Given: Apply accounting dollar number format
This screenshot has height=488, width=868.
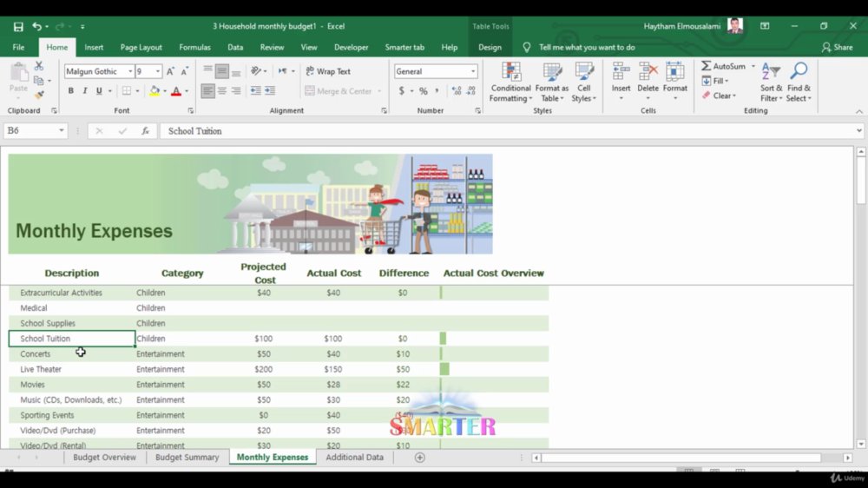Looking at the screenshot, I should click(401, 91).
